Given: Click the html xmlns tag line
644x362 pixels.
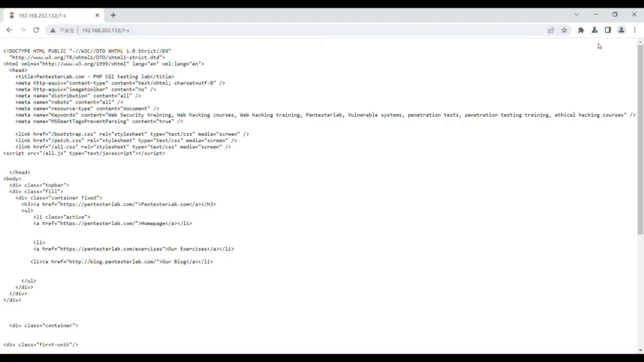Looking at the screenshot, I should pos(104,64).
